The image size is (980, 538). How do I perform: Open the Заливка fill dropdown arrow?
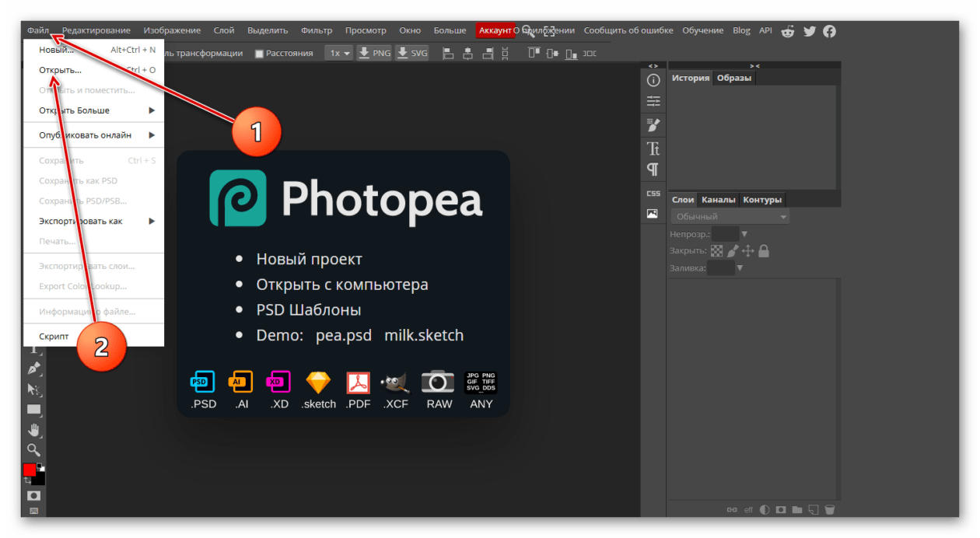[x=739, y=268]
